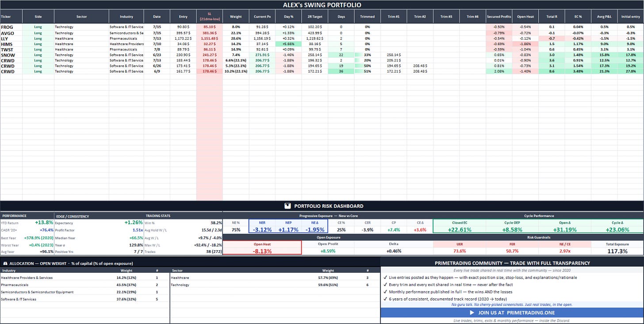Select the Secured Profits column header

(x=499, y=16)
